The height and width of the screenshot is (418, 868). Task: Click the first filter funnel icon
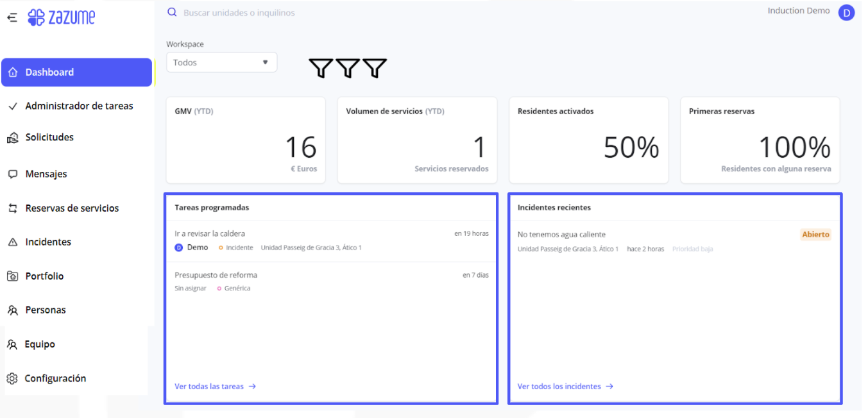pyautogui.click(x=321, y=67)
